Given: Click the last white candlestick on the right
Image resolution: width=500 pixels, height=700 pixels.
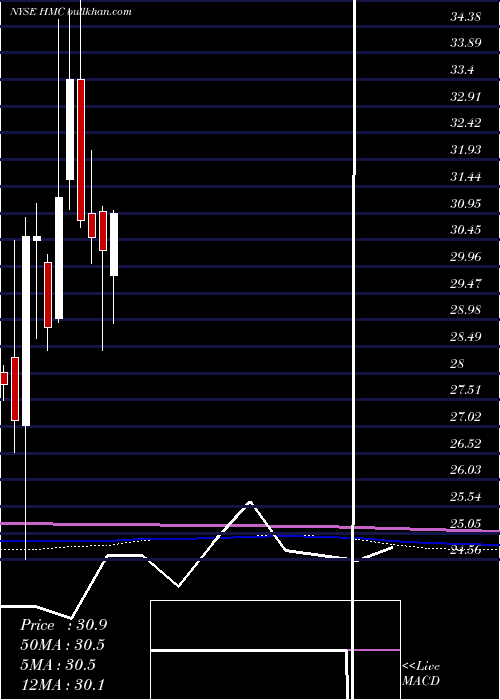Looking at the screenshot, I should point(114,244).
